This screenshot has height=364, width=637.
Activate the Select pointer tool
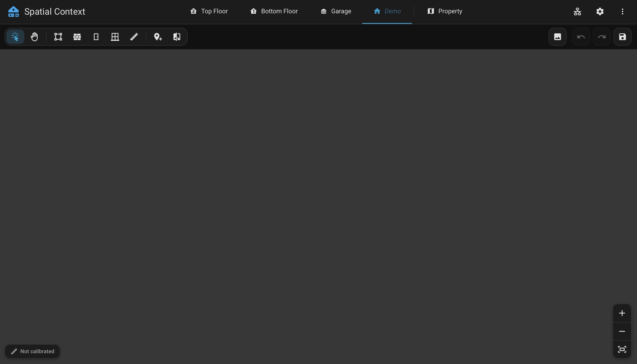pyautogui.click(x=15, y=37)
